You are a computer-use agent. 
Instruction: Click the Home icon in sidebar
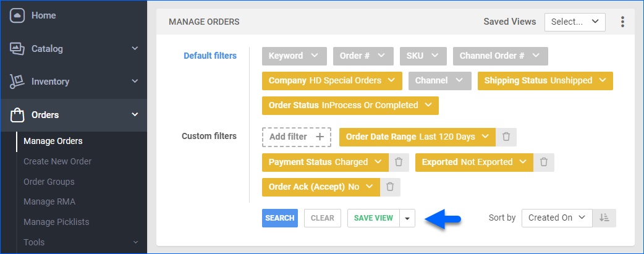click(x=17, y=15)
